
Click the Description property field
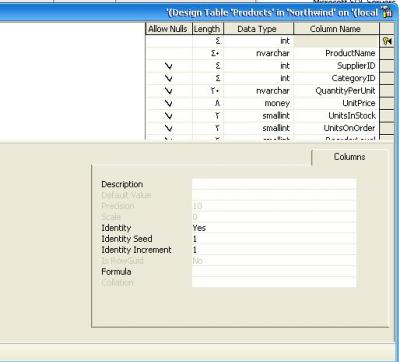point(274,184)
